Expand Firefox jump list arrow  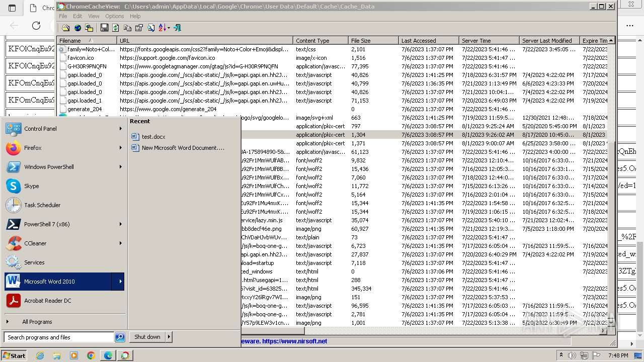click(x=120, y=148)
